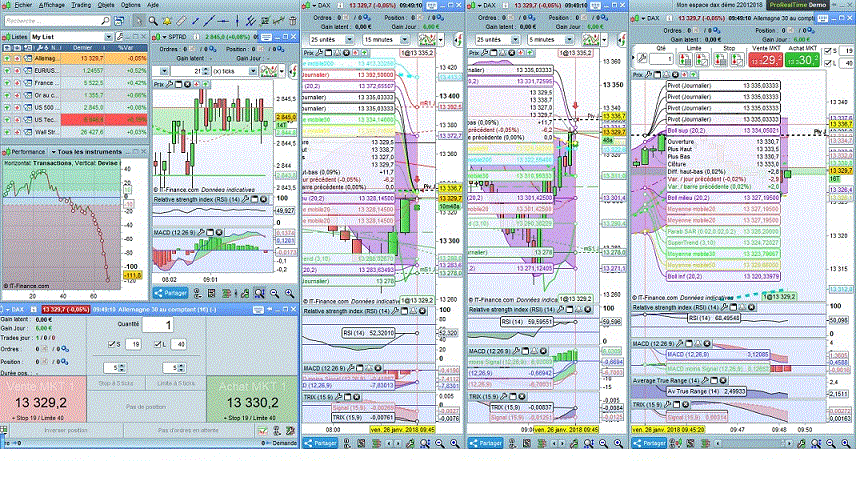Expand the My List dropdown

[108, 37]
